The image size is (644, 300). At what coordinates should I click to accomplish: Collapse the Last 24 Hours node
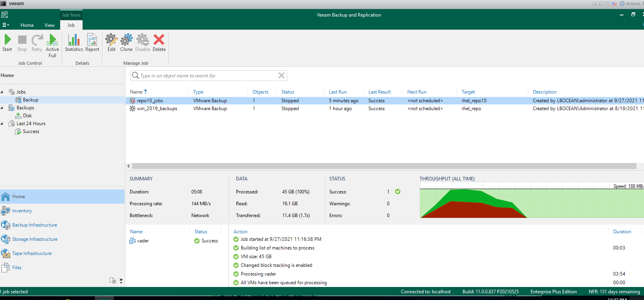[2, 124]
